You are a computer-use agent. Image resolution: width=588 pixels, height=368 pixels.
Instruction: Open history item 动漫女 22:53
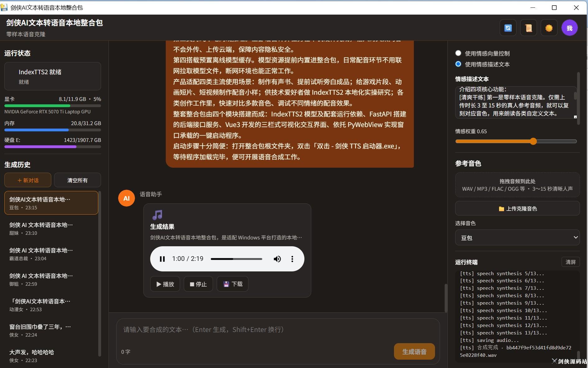pyautogui.click(x=51, y=305)
